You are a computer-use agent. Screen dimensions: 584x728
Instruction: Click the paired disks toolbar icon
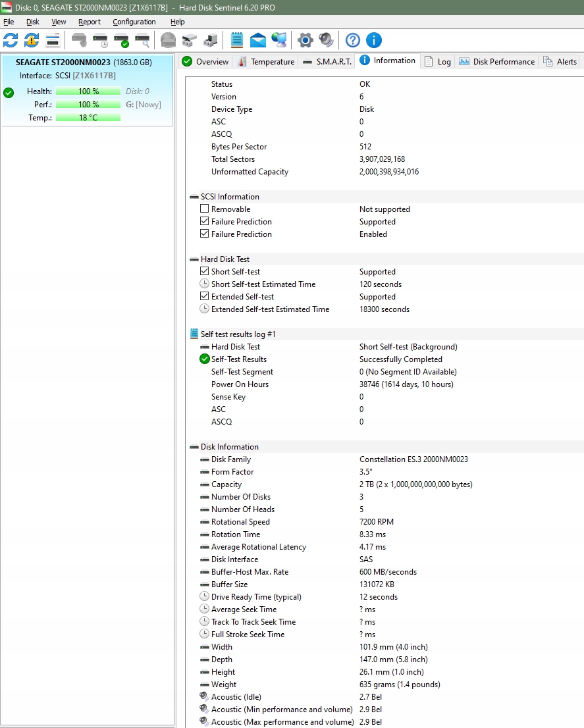click(190, 40)
